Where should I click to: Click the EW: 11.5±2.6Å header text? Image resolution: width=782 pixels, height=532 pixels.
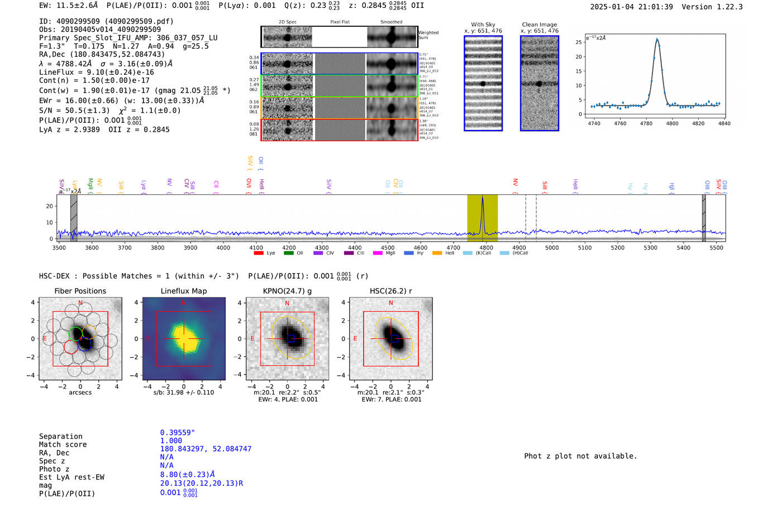point(68,6)
